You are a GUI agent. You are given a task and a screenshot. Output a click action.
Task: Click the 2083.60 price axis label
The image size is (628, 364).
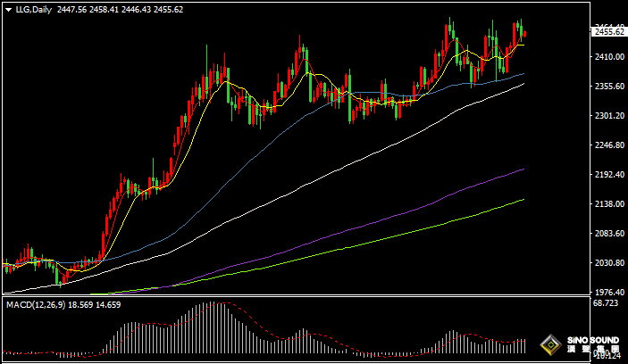607,234
